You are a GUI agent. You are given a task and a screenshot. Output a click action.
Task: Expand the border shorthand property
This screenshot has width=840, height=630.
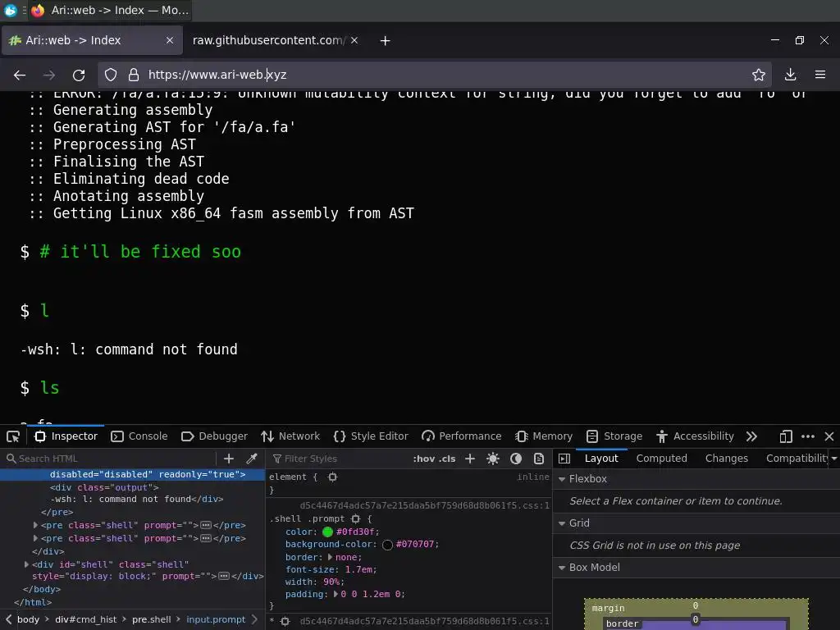[x=330, y=557]
